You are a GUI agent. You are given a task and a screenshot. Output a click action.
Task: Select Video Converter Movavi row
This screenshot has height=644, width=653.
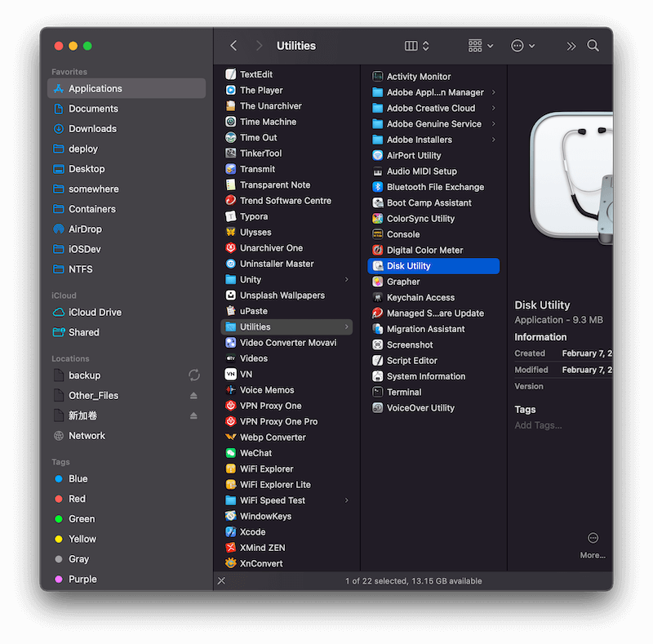287,343
